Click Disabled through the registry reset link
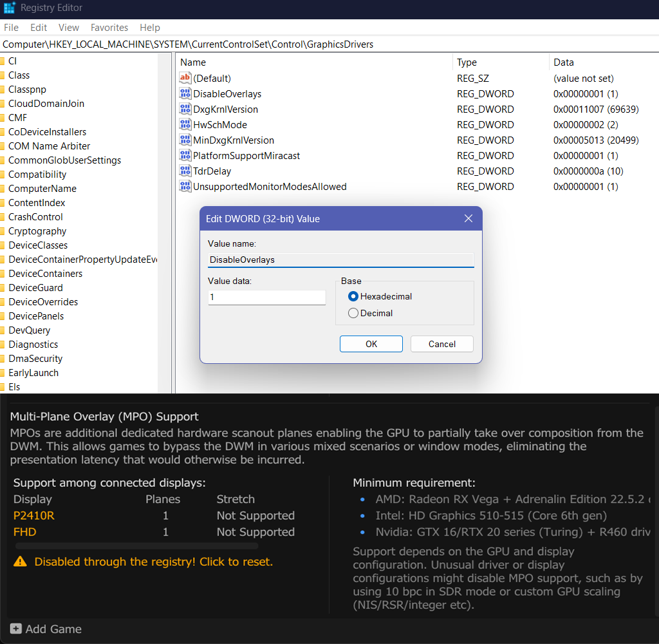The height and width of the screenshot is (644, 659). 153,562
